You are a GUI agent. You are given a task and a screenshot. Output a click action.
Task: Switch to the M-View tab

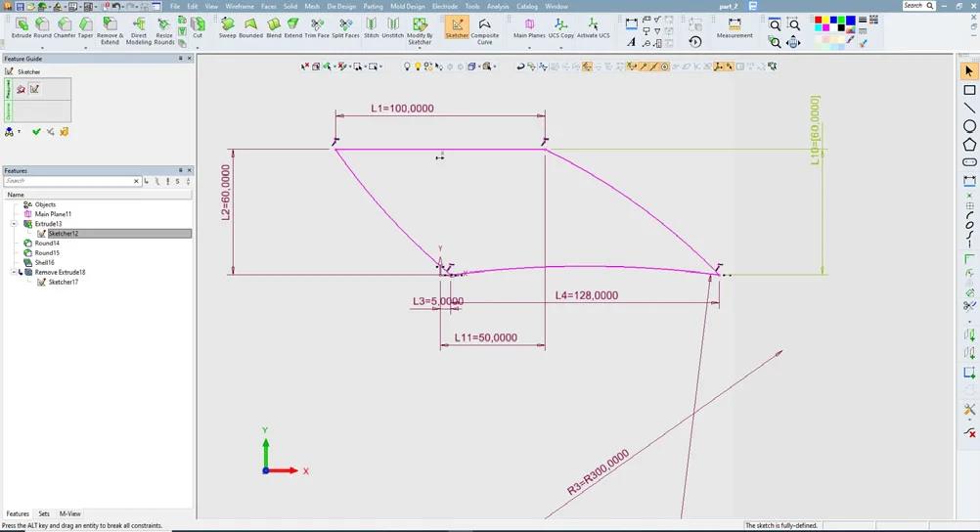pos(70,513)
